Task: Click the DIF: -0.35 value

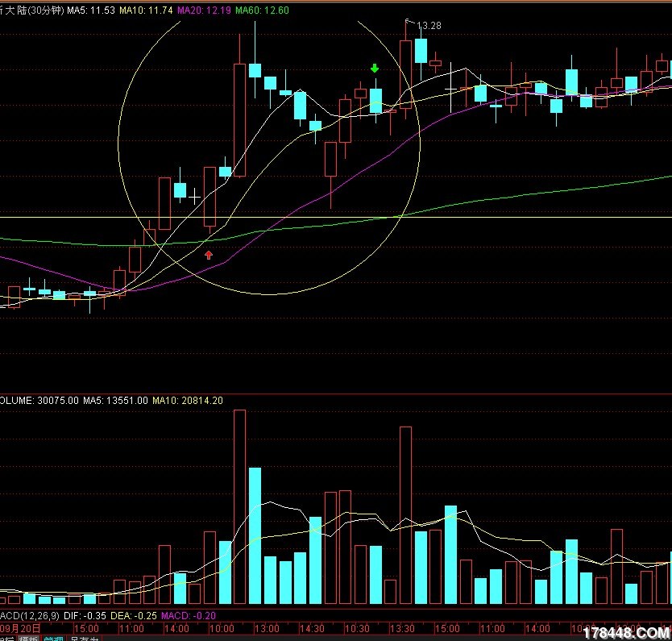Action: [85, 616]
